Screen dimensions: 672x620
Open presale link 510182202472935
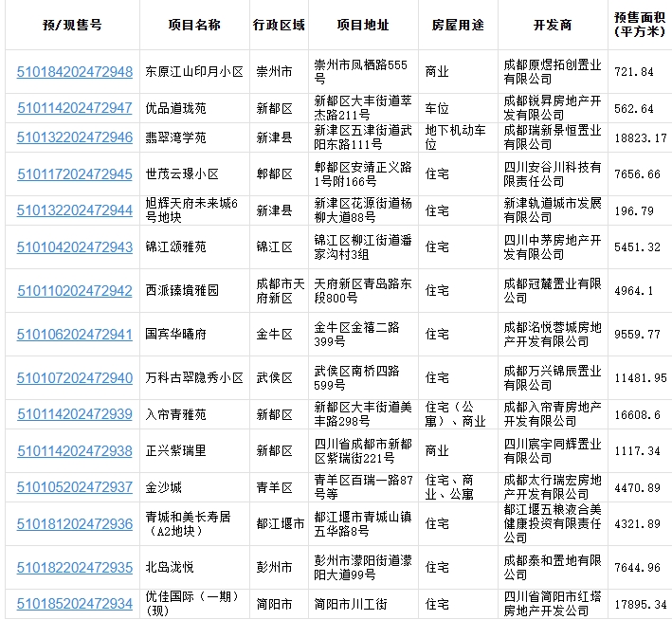[x=75, y=567]
